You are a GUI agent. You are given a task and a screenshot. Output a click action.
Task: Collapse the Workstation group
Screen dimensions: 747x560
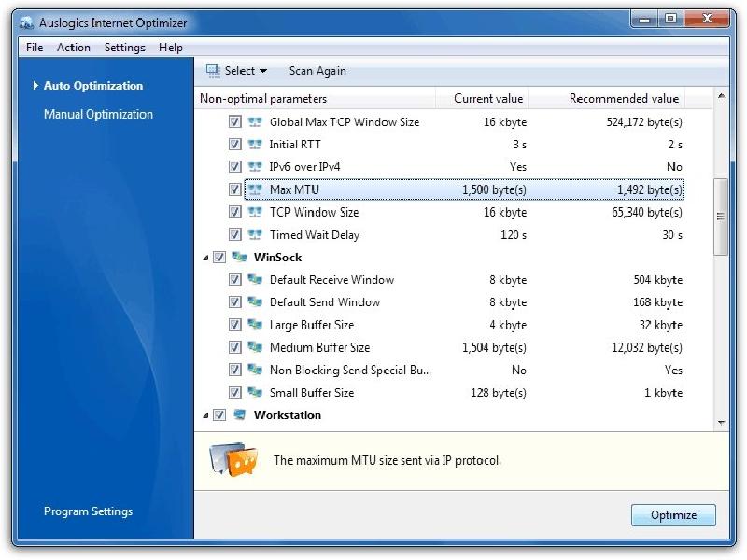pos(205,415)
